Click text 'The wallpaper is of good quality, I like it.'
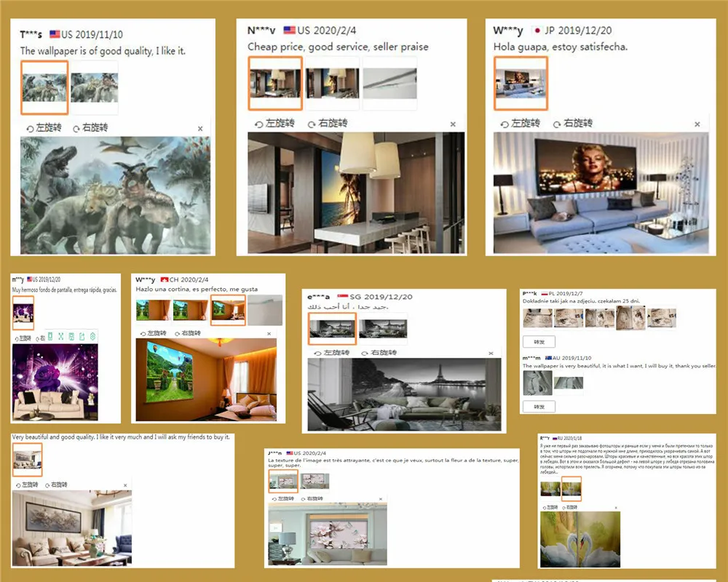This screenshot has height=582, width=728. tap(103, 51)
